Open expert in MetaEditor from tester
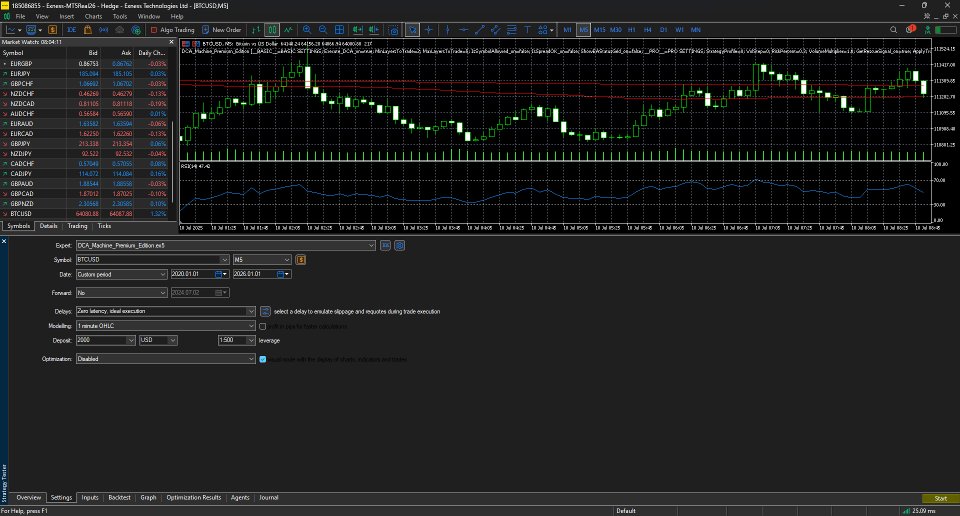This screenshot has height=516, width=960. tap(385, 245)
